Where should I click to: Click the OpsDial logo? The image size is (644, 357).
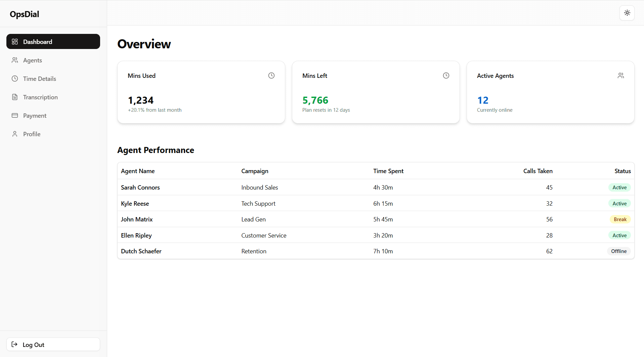[x=24, y=14]
